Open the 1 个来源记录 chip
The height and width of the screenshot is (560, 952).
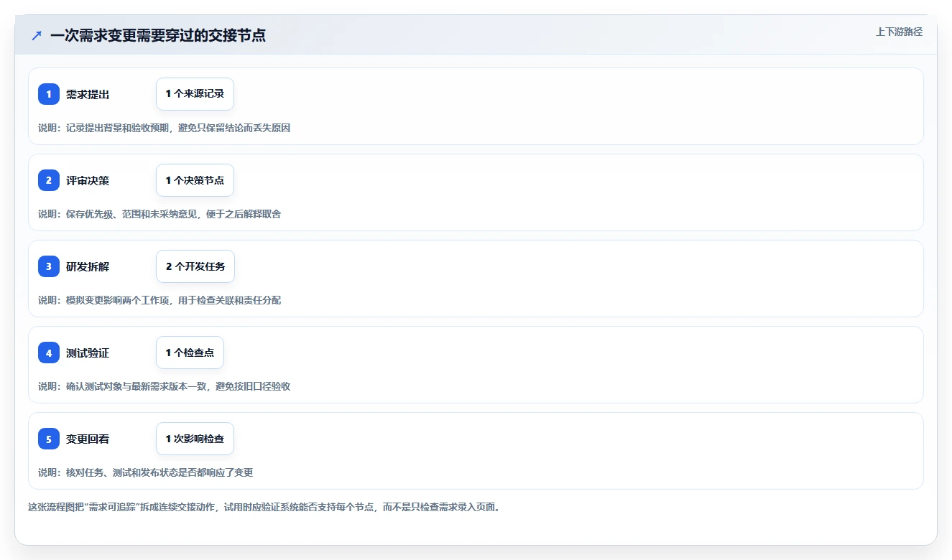coord(195,94)
